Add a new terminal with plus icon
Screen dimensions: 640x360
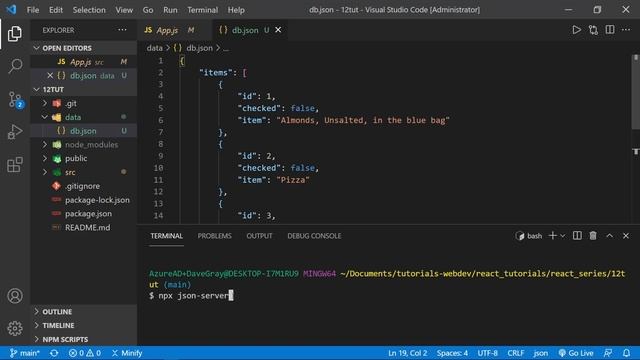(x=553, y=236)
